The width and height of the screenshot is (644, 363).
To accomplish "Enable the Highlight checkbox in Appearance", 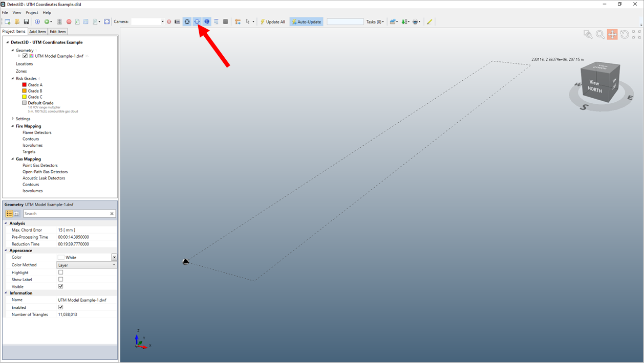I will [x=60, y=272].
